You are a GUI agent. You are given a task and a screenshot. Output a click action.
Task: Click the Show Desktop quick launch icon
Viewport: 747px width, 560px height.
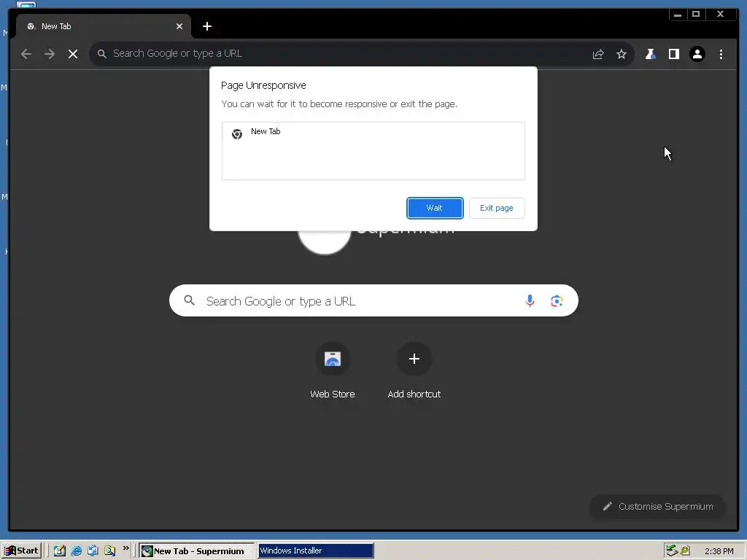60,551
